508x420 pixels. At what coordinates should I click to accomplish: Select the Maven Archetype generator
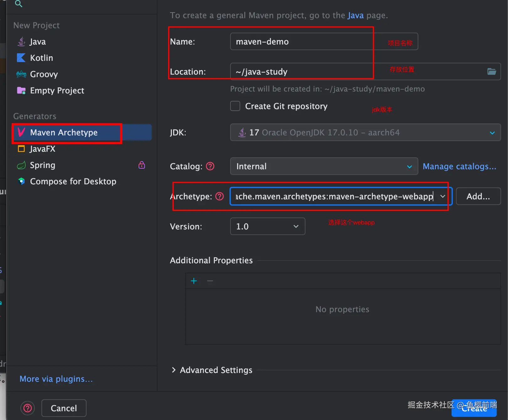64,133
